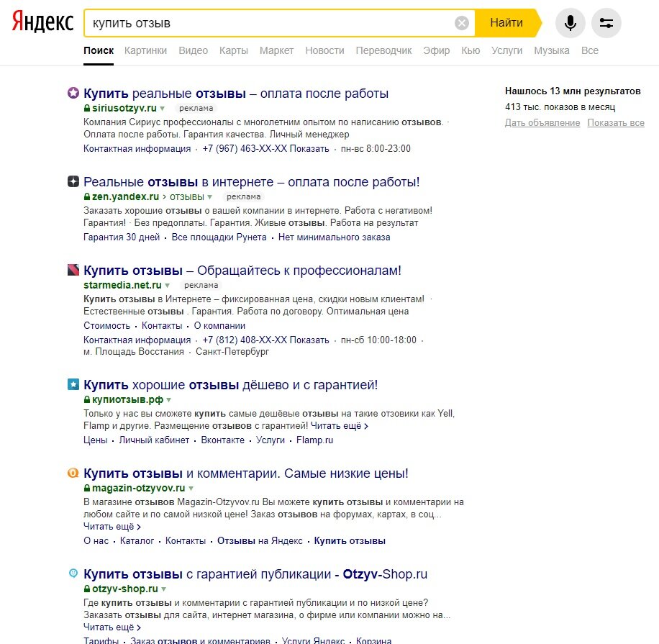
Task: Expand the starmedia.net.ru dropdown arrow
Action: tap(168, 286)
